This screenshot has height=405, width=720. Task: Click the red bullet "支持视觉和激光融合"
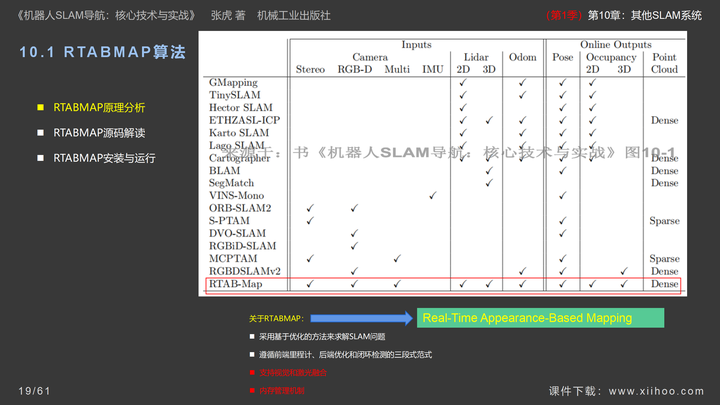point(293,372)
